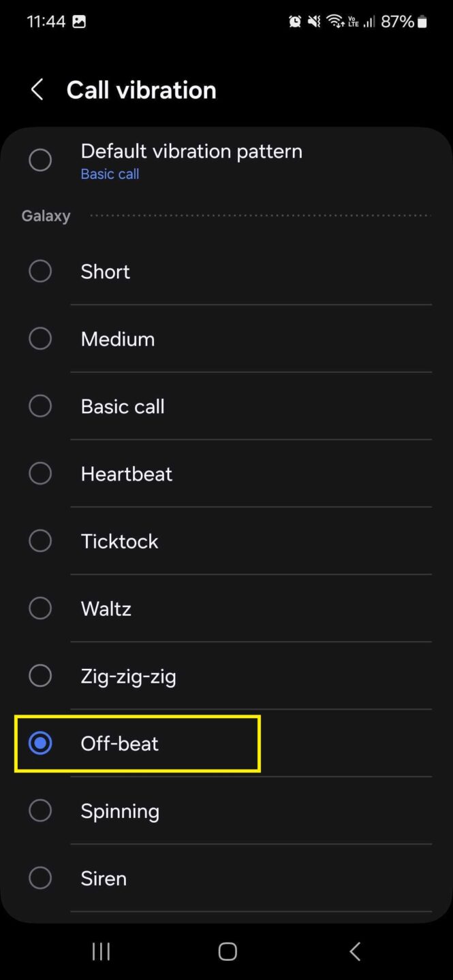Viewport: 453px width, 980px height.
Task: Tap the battery icon in status bar
Action: 422,22
